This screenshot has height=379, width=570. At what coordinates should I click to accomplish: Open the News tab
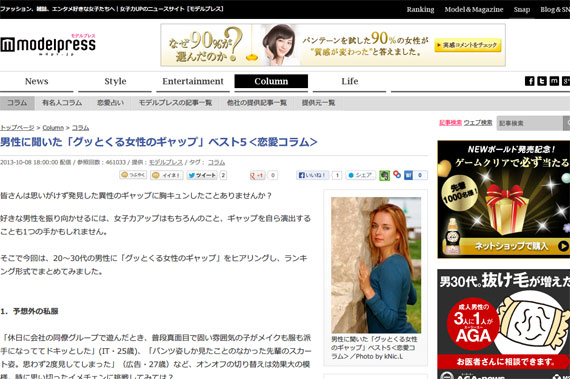coord(36,81)
